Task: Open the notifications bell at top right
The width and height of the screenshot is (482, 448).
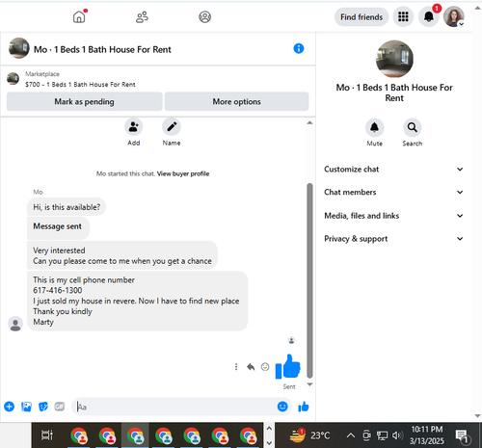Action: [x=429, y=16]
